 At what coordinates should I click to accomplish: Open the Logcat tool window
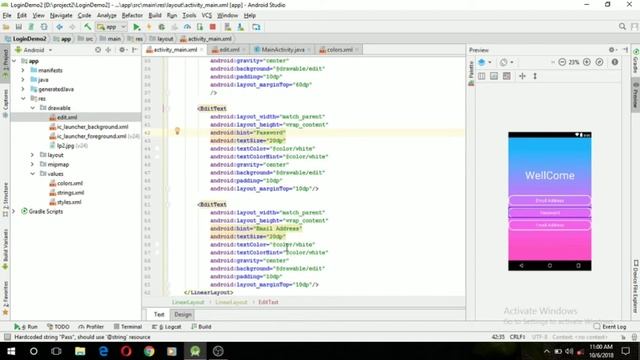[167, 327]
